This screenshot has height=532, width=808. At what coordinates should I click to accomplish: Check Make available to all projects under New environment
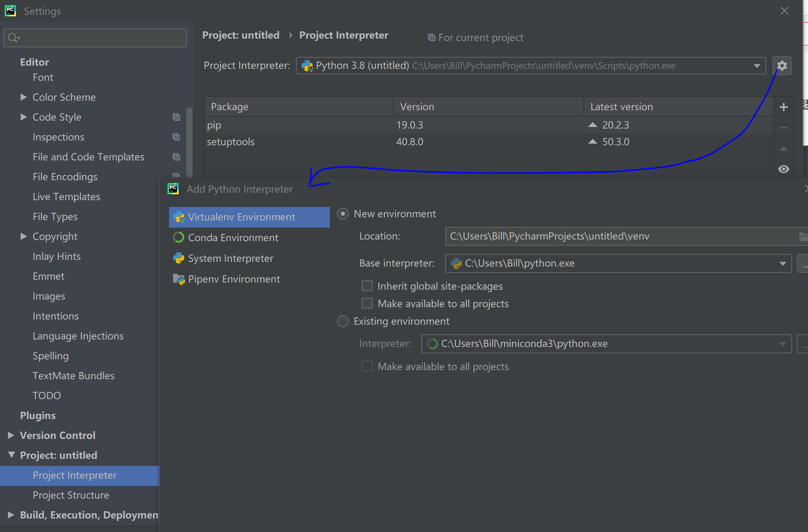[x=367, y=304]
